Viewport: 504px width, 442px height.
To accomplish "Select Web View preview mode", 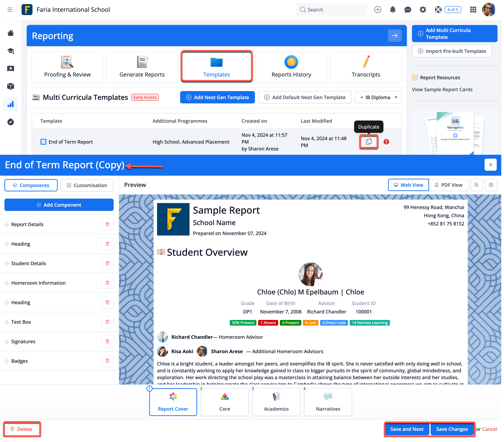I will (408, 185).
